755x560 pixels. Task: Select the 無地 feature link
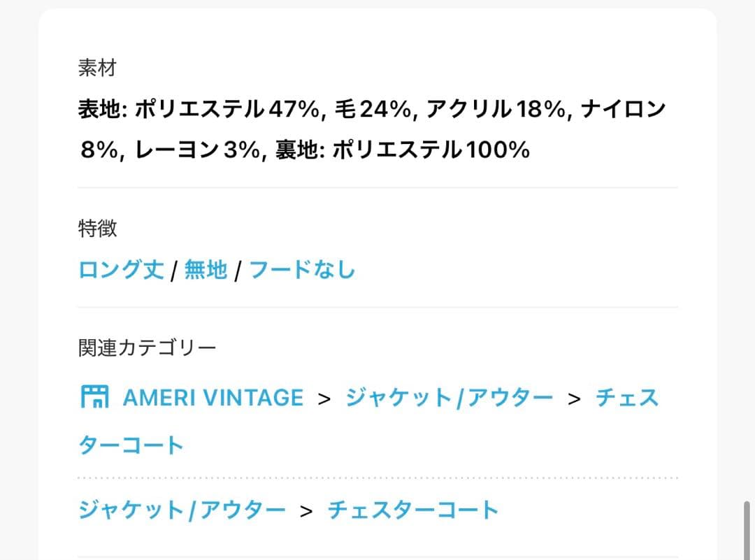[206, 269]
